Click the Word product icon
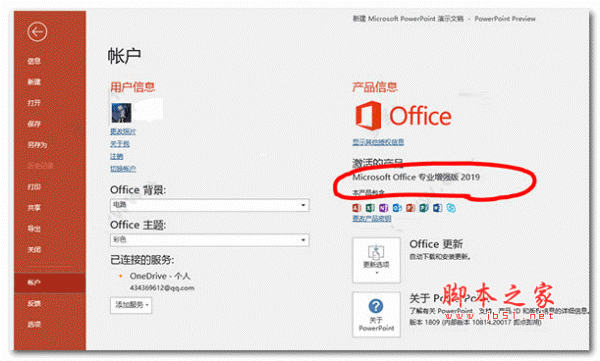This screenshot has height=361, width=600. [x=437, y=207]
